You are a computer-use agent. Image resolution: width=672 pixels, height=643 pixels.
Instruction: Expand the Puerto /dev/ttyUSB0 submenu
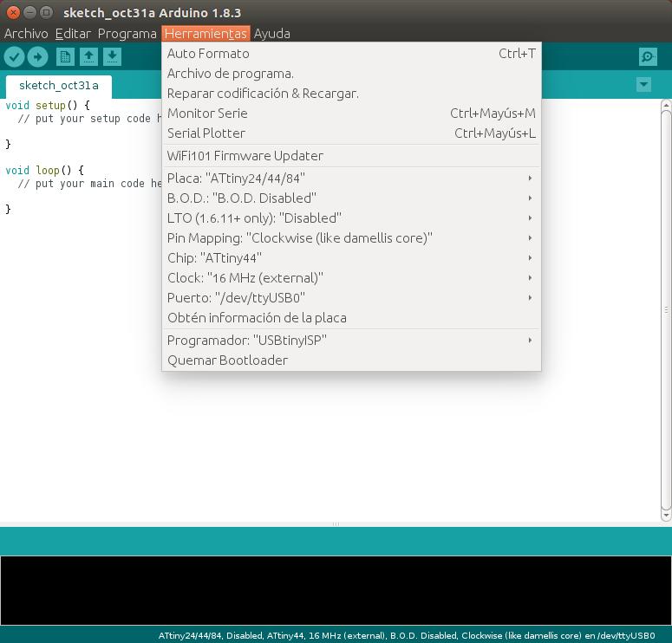coord(351,298)
